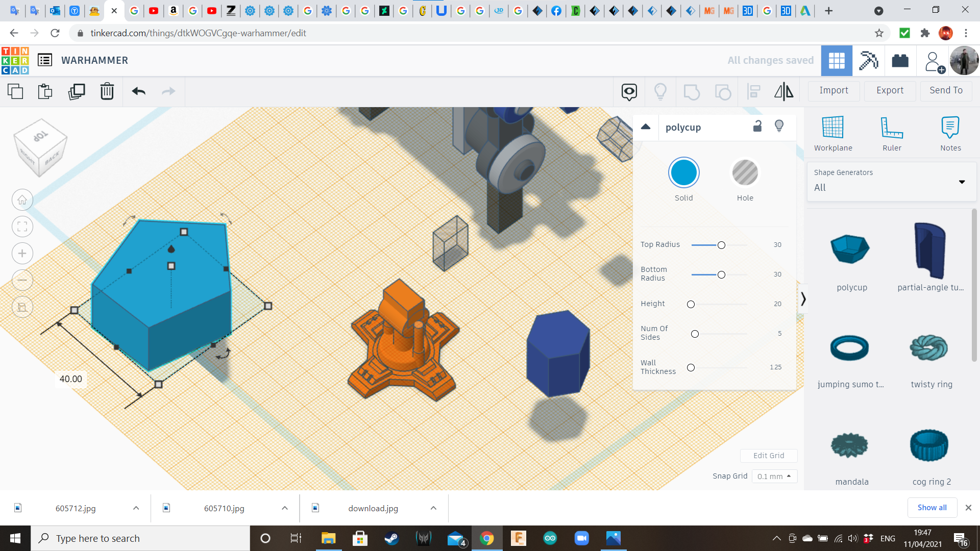Click the Copy icon in toolbar
Image resolution: width=980 pixels, height=551 pixels.
coord(15,91)
